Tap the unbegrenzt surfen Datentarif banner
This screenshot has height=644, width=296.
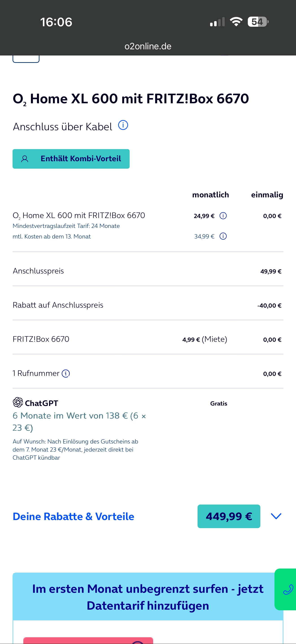148,597
